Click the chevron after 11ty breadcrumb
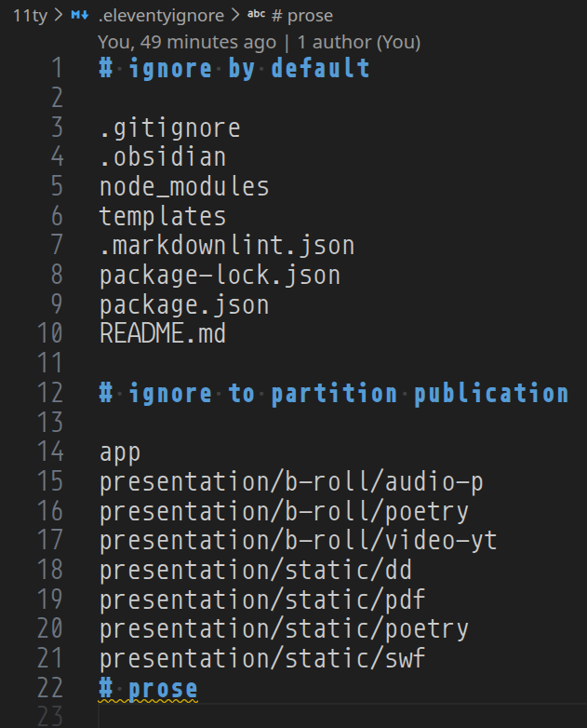 pos(58,16)
